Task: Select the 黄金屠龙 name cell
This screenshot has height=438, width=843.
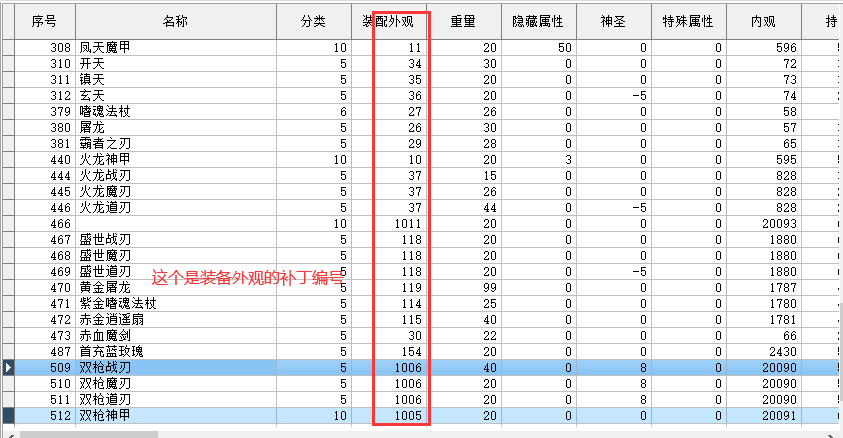Action: click(105, 288)
